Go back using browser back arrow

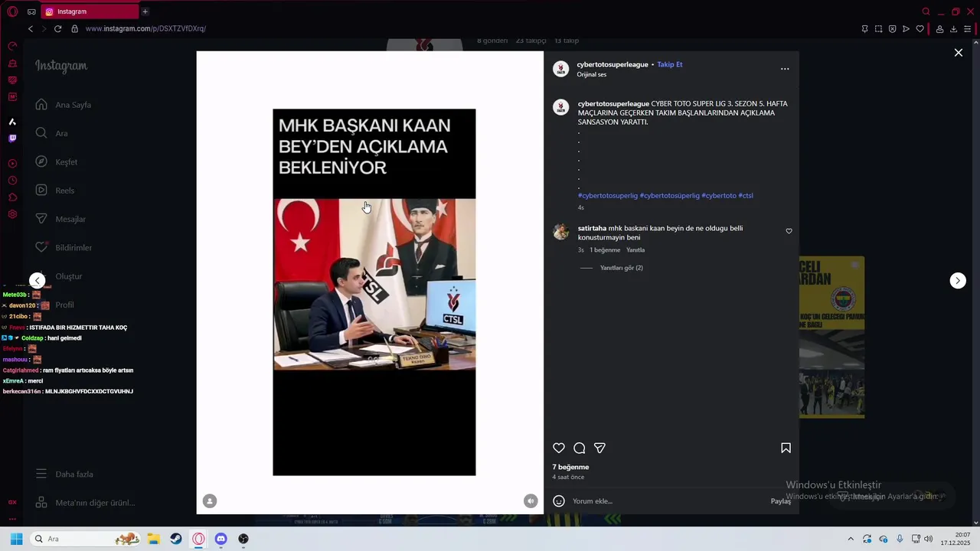click(31, 28)
